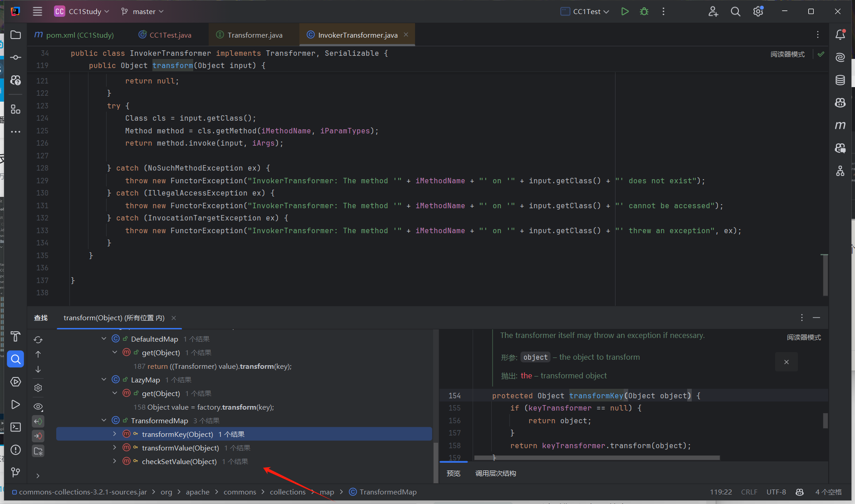Viewport: 855px width, 504px height.
Task: Toggle editor 阅读器模式 reader mode
Action: (787, 54)
